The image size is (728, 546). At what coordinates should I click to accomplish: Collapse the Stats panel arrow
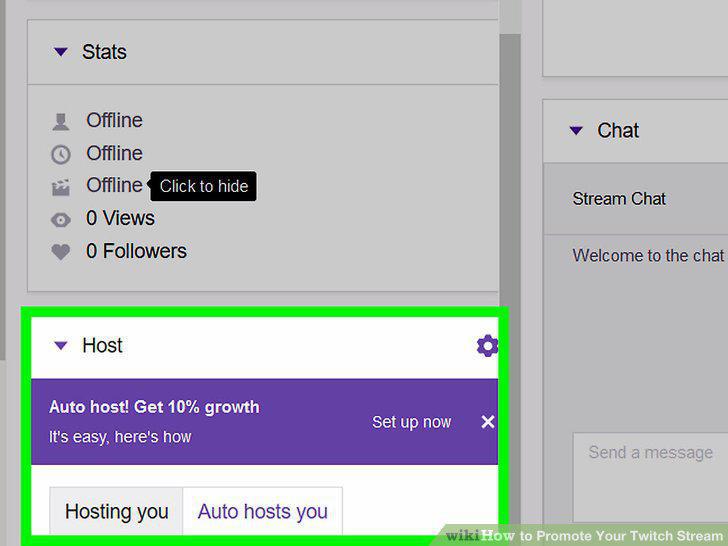coord(60,52)
